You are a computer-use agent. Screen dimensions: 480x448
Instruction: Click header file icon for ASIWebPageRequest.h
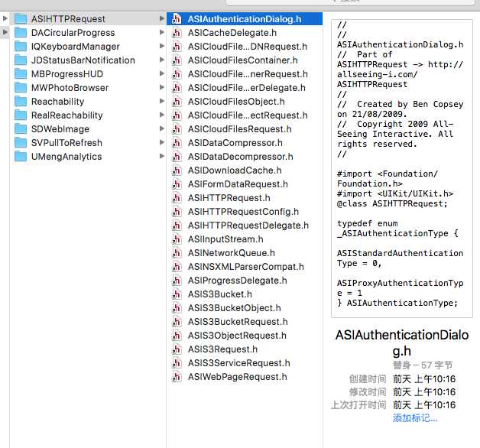[x=177, y=377]
